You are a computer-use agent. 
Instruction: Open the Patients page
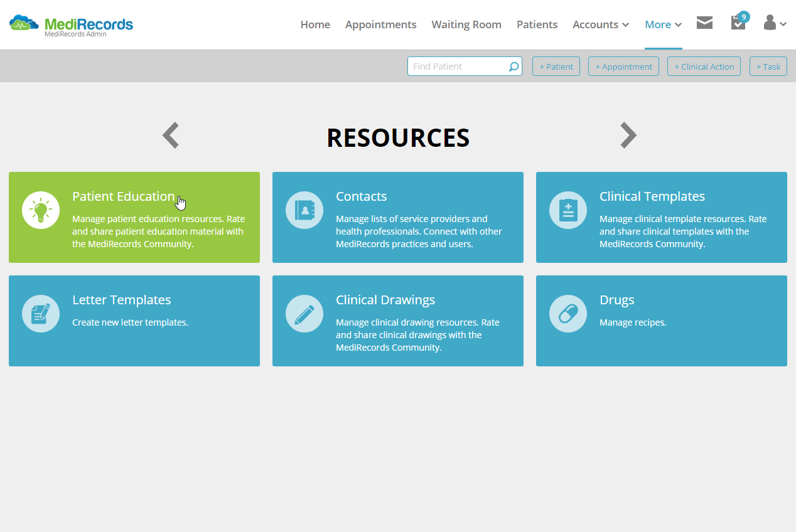click(x=537, y=24)
